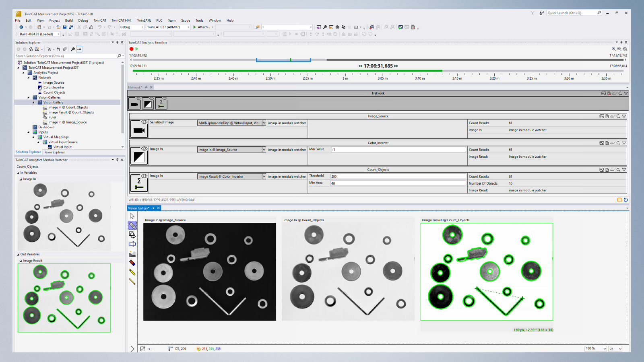Toggle the eye icon on Count_Objects module
Image resolution: width=644 pixels, height=362 pixels.
pos(144,175)
